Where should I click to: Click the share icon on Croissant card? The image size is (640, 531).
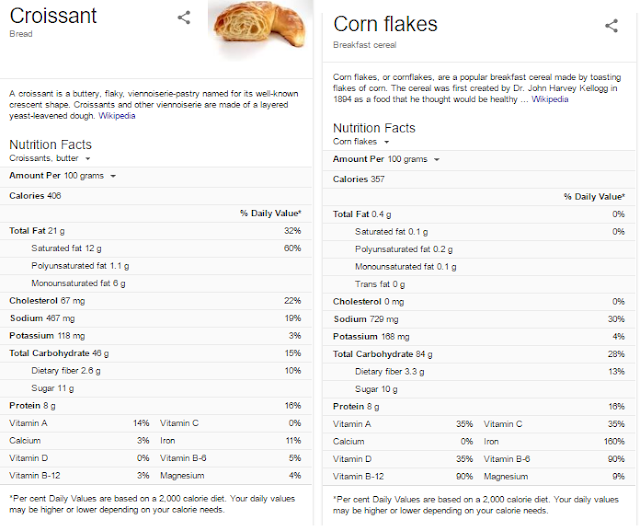click(x=184, y=18)
